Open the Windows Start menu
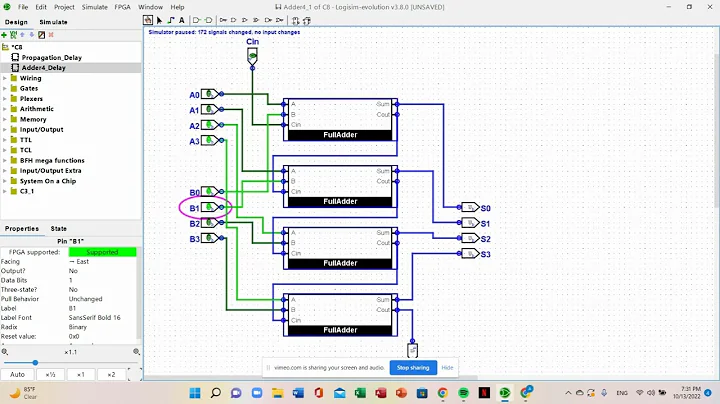This screenshot has width=720, height=404. click(x=195, y=393)
